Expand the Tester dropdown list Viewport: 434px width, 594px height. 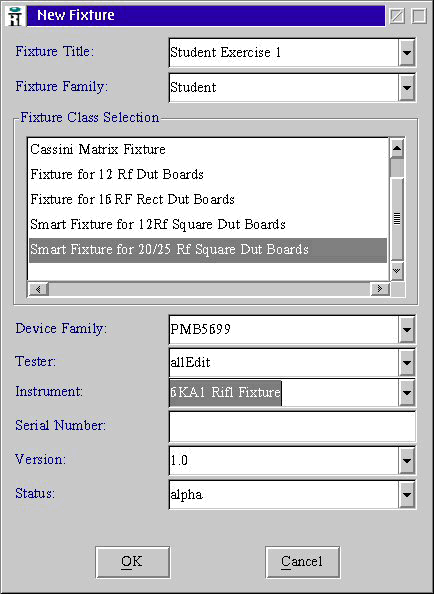pos(407,363)
